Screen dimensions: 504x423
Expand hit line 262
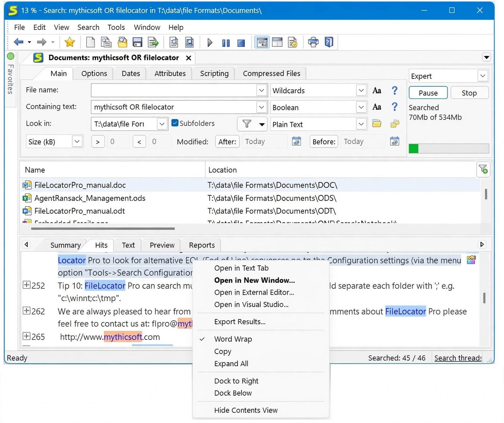coord(27,311)
